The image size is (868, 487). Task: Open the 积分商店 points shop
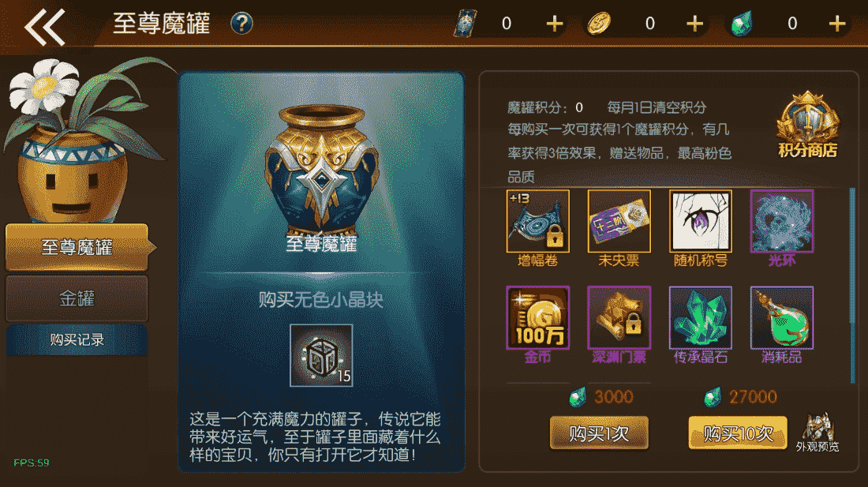[x=808, y=125]
